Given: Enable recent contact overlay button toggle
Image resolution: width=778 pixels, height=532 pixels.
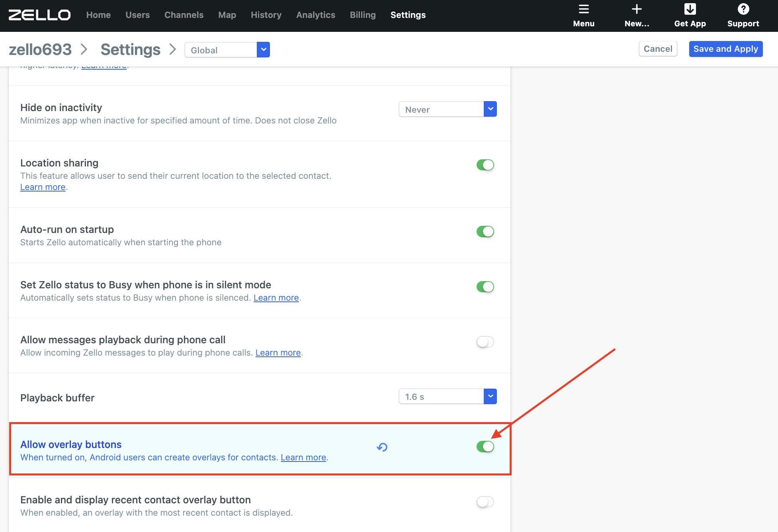Looking at the screenshot, I should click(485, 502).
